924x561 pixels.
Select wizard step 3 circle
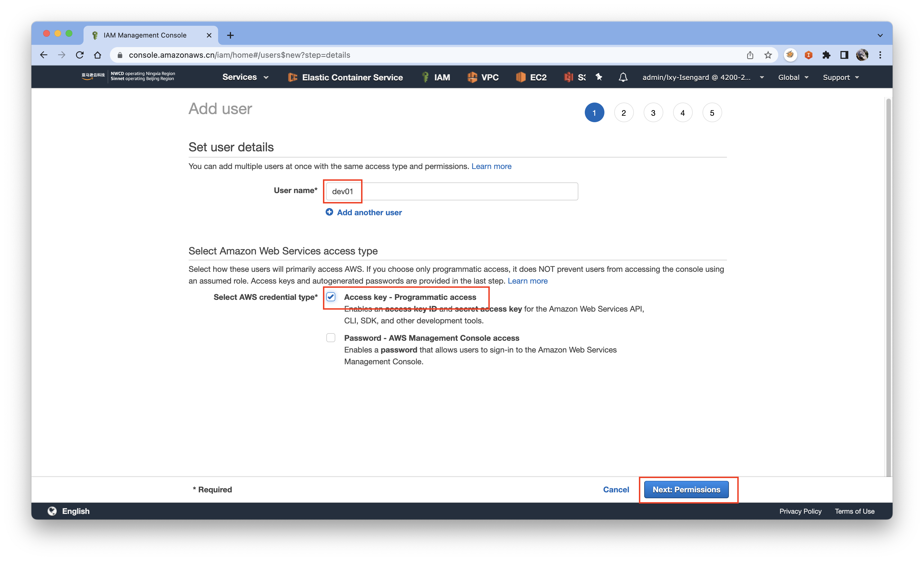point(653,112)
